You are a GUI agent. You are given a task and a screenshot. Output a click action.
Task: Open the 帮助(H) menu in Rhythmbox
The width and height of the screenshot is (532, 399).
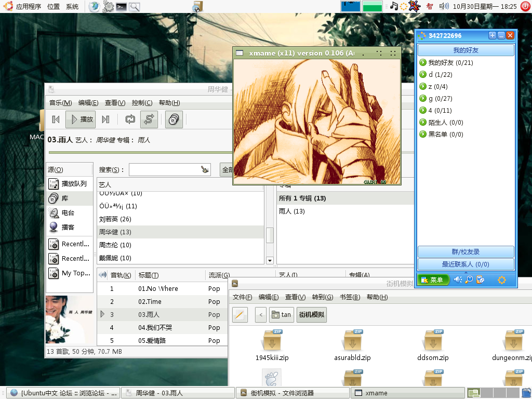click(169, 103)
